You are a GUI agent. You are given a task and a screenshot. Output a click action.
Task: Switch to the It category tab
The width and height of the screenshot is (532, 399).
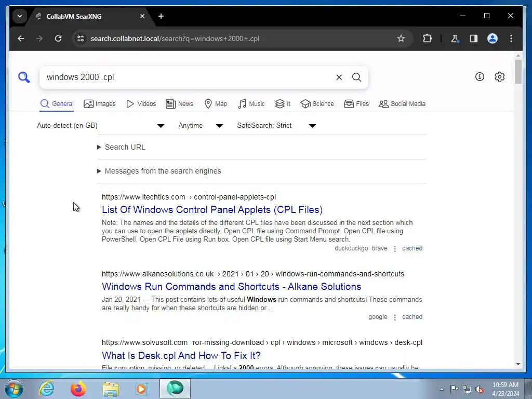[283, 104]
